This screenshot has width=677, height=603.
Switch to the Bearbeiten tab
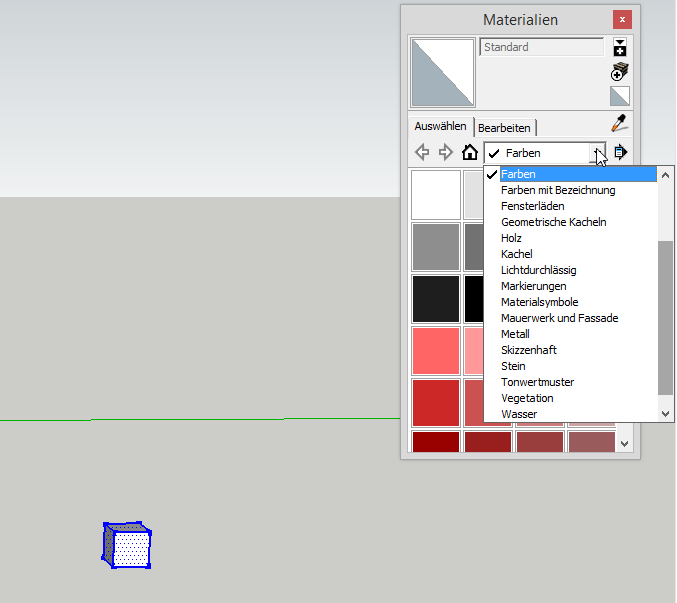click(505, 128)
